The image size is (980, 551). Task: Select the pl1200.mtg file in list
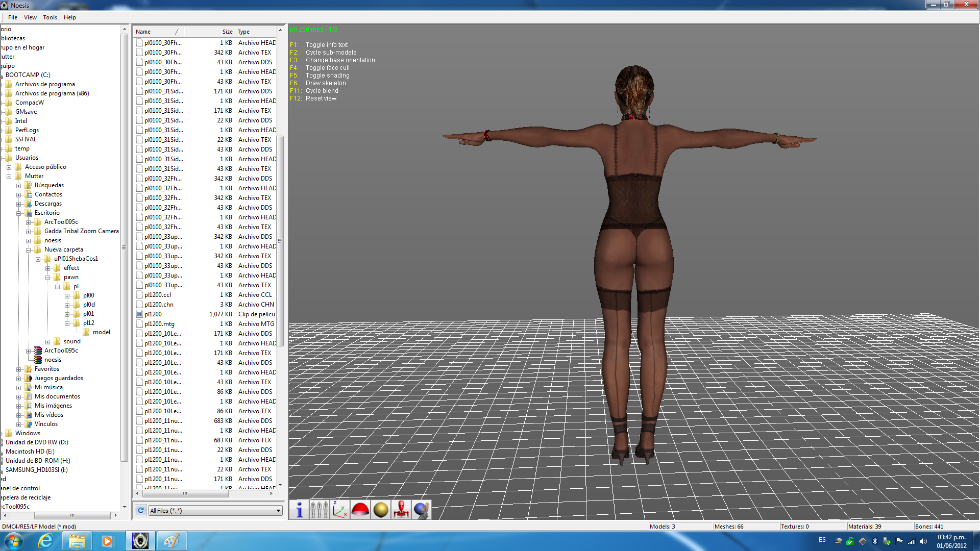[x=159, y=324]
